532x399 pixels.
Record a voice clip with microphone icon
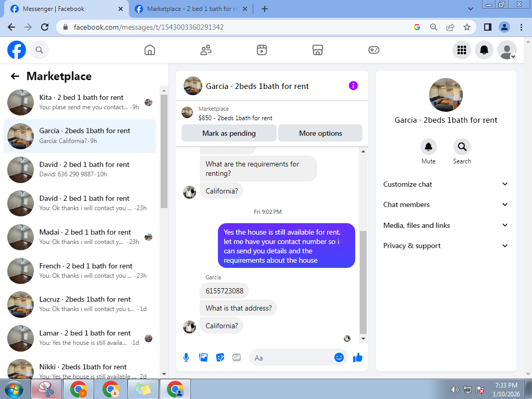186,357
